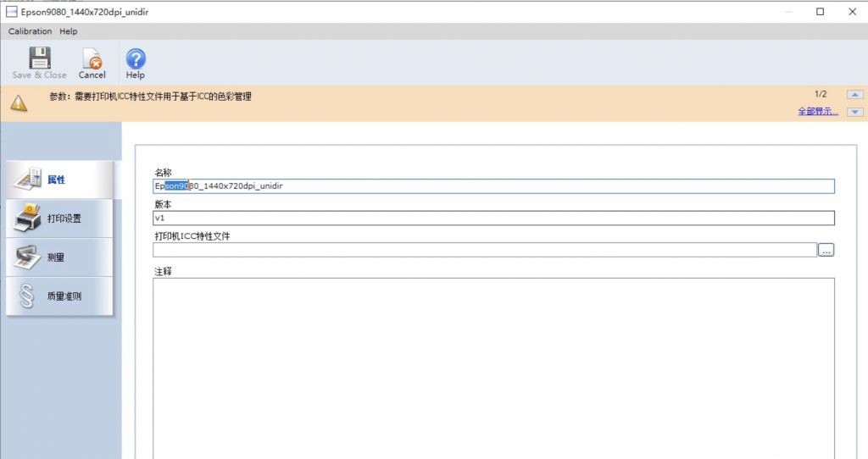Click inside the 注释 comments text area

(x=493, y=368)
